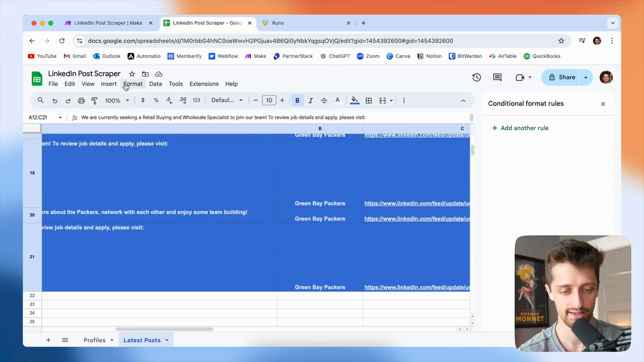Increase decimal places icon
The height and width of the screenshot is (362, 644).
tap(183, 101)
